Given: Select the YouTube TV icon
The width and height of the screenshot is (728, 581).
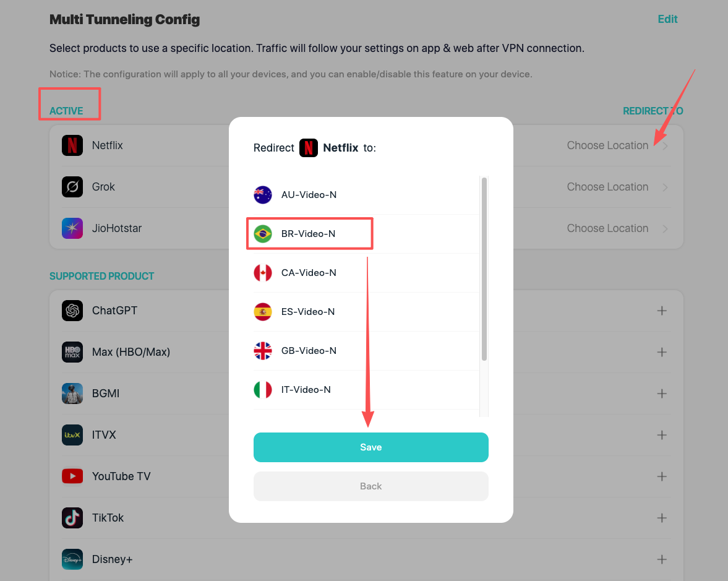Looking at the screenshot, I should click(x=72, y=476).
